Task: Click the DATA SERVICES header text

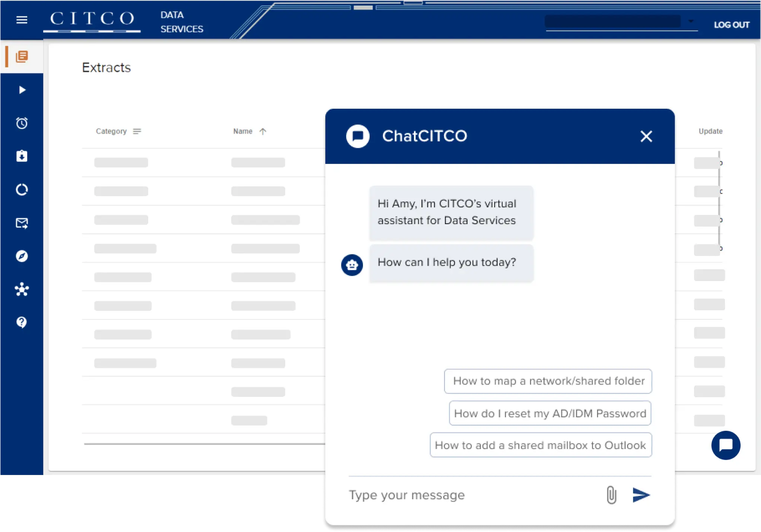Action: (x=182, y=22)
